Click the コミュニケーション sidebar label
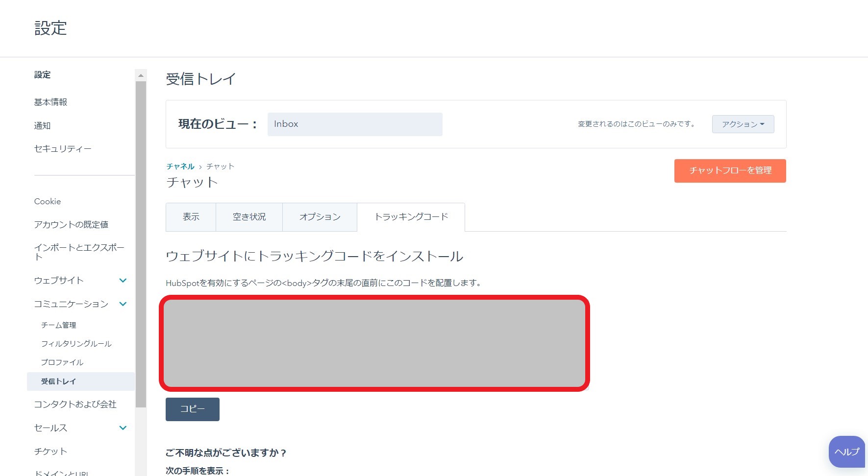This screenshot has width=868, height=476. tap(71, 304)
